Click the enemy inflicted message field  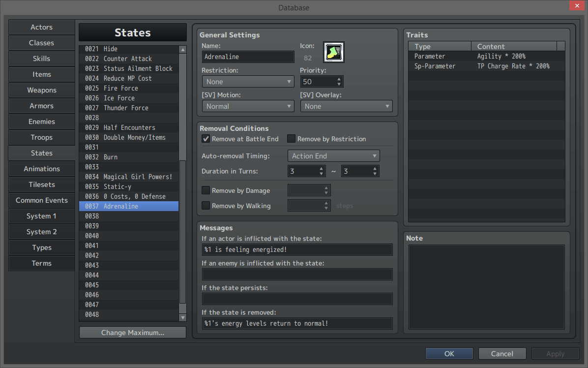297,275
